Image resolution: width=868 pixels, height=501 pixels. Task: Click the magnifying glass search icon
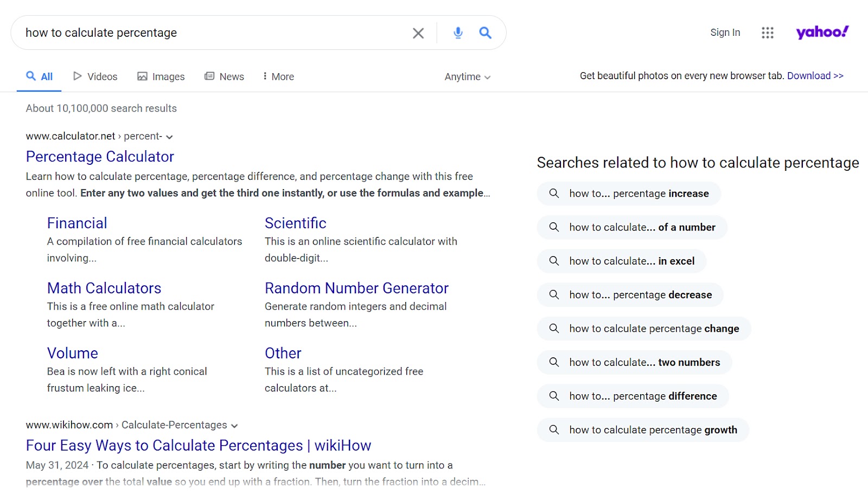(x=485, y=33)
